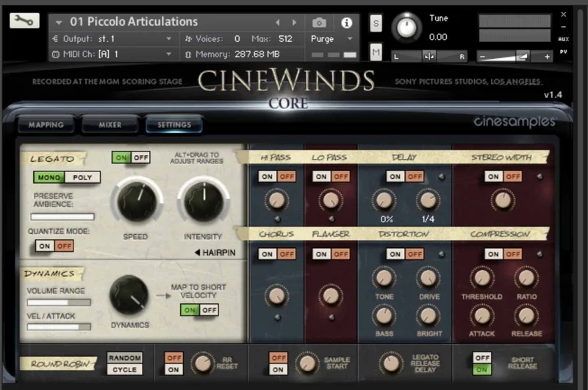Open the MIDI Ch channel dropdown

point(112,54)
